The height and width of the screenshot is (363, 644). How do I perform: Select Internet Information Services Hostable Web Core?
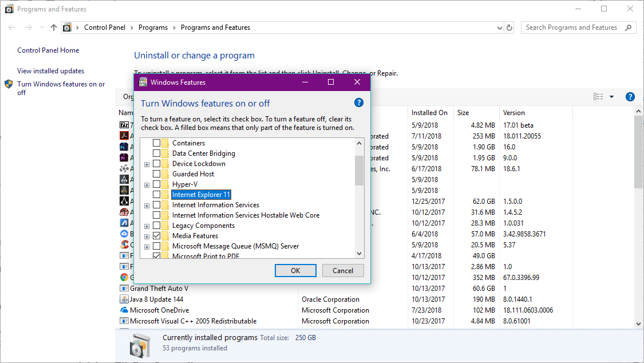coord(246,215)
